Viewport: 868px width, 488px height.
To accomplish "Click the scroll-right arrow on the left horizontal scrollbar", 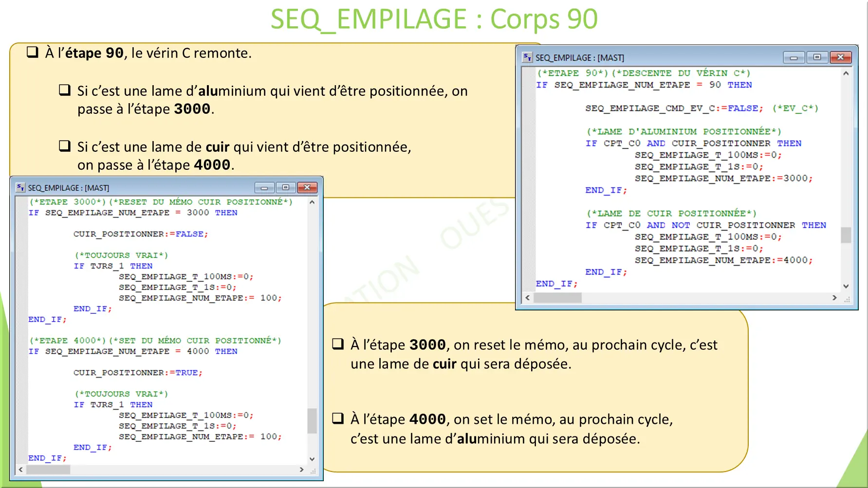I will 303,470.
